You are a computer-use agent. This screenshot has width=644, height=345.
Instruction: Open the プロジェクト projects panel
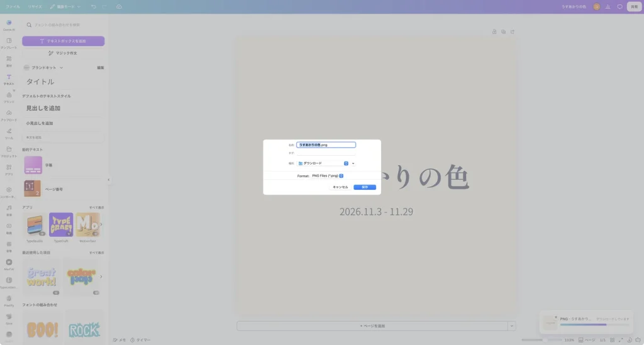pos(9,151)
